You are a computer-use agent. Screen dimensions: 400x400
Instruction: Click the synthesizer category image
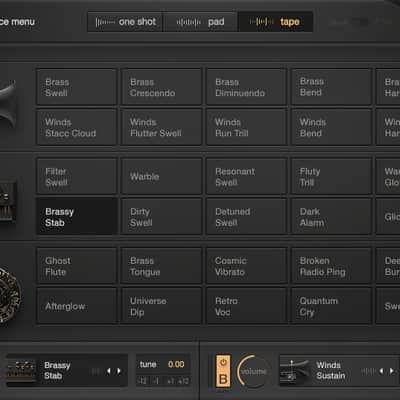pos(8,201)
